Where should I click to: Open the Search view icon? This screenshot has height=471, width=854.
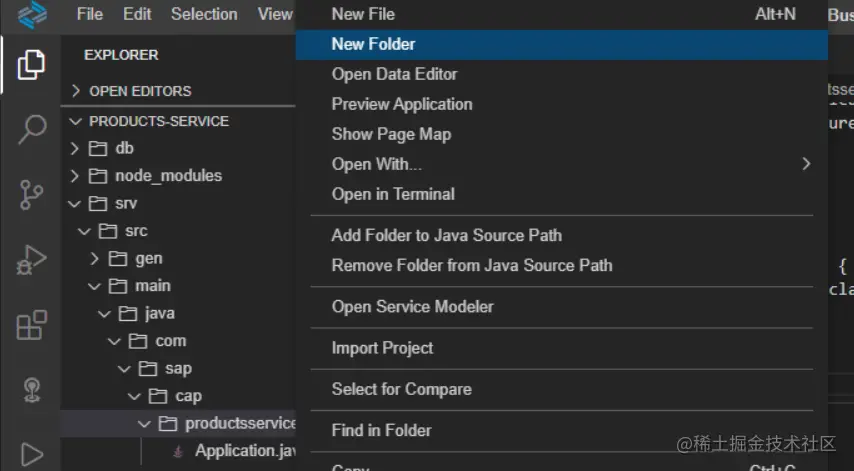(31, 129)
